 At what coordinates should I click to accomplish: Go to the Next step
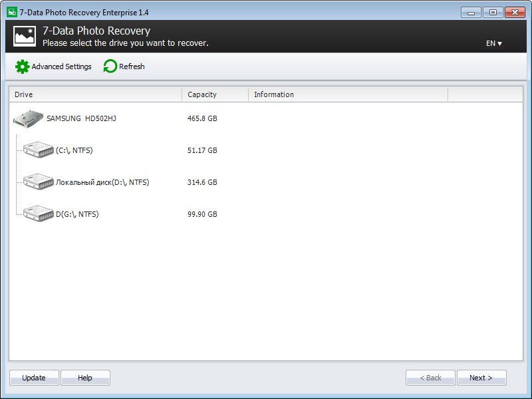point(481,378)
